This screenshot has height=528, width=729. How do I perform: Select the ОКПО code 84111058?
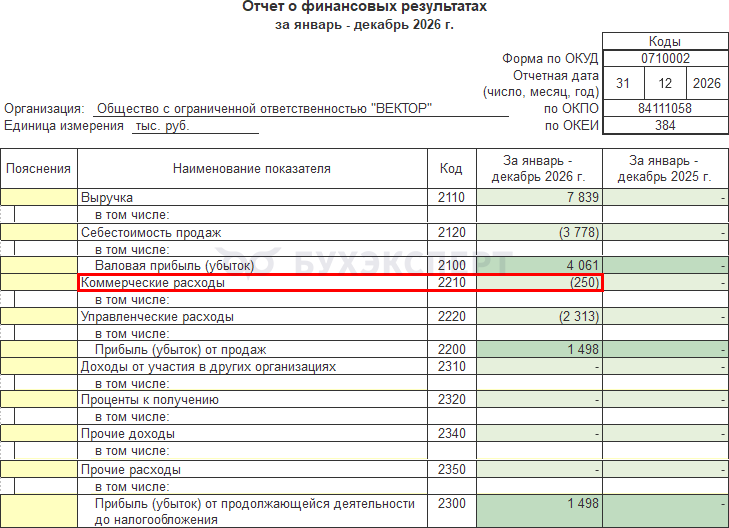(665, 108)
